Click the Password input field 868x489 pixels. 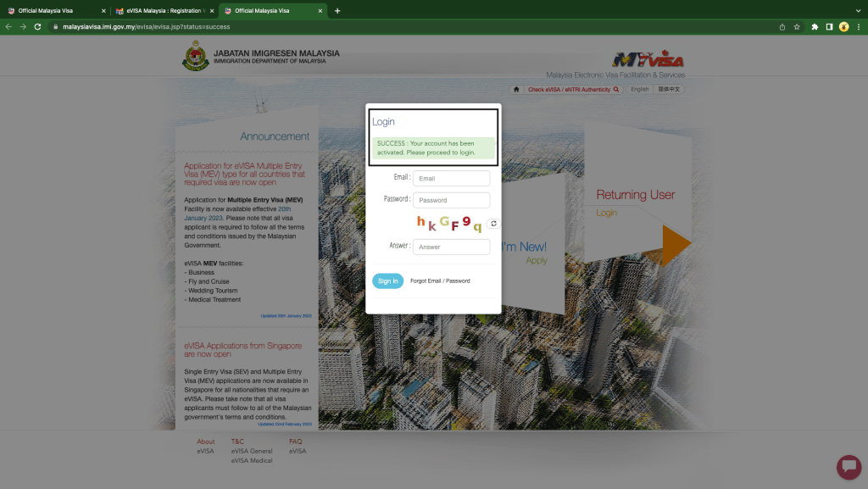point(451,200)
